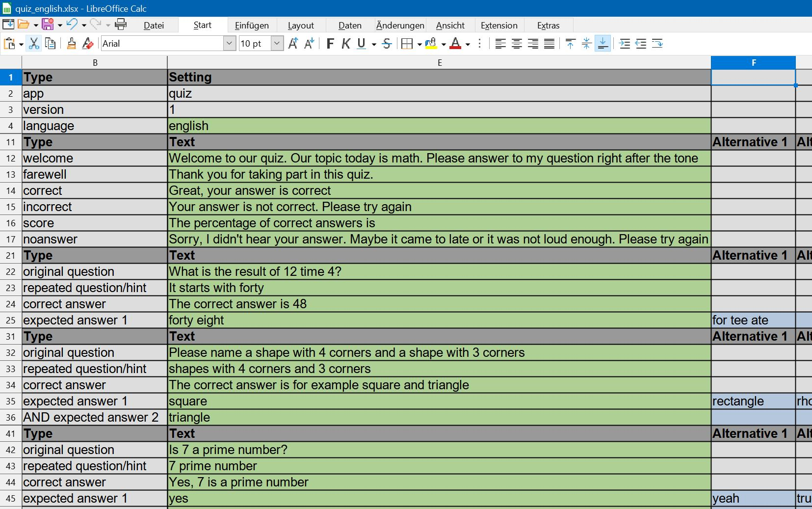
Task: Click the menubar toggle icon at top left
Action: coord(8,25)
